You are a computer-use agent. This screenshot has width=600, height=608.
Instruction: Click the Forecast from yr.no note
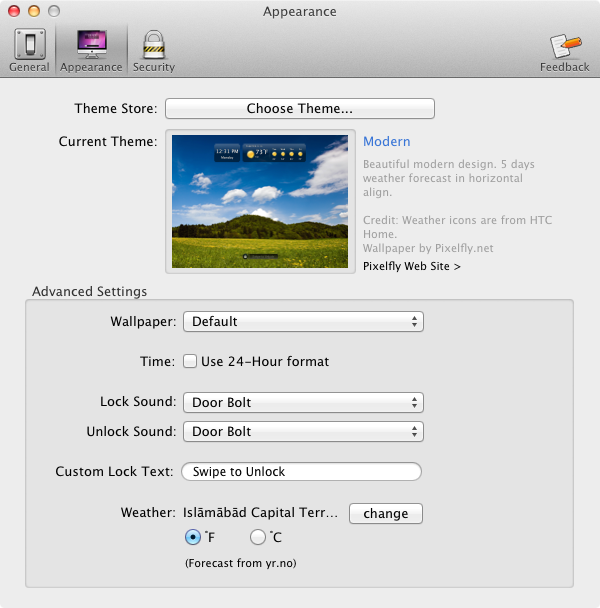(x=241, y=563)
